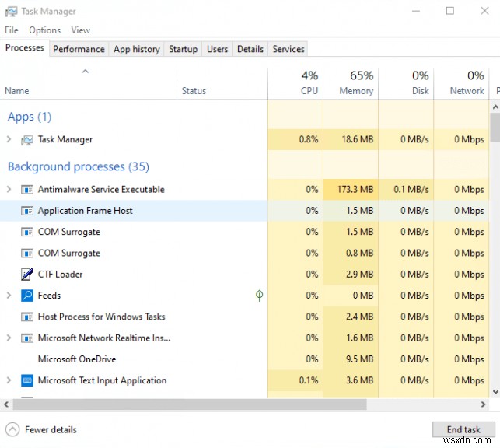Switch to the Details tab
The height and width of the screenshot is (448, 500).
[x=250, y=49]
